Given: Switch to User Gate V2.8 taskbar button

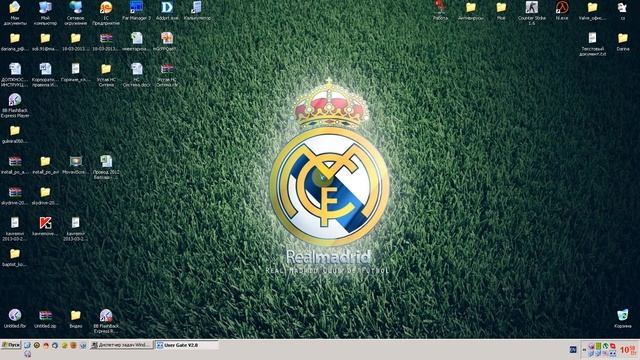Looking at the screenshot, I should tap(187, 345).
